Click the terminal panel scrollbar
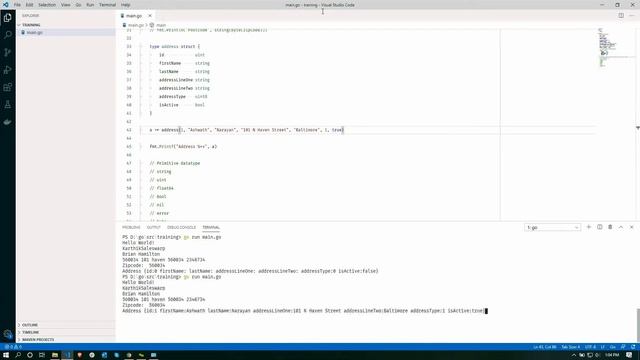 [x=638, y=324]
